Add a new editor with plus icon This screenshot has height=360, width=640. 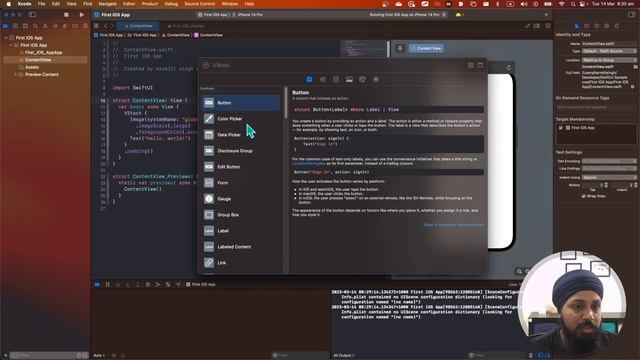(x=546, y=15)
